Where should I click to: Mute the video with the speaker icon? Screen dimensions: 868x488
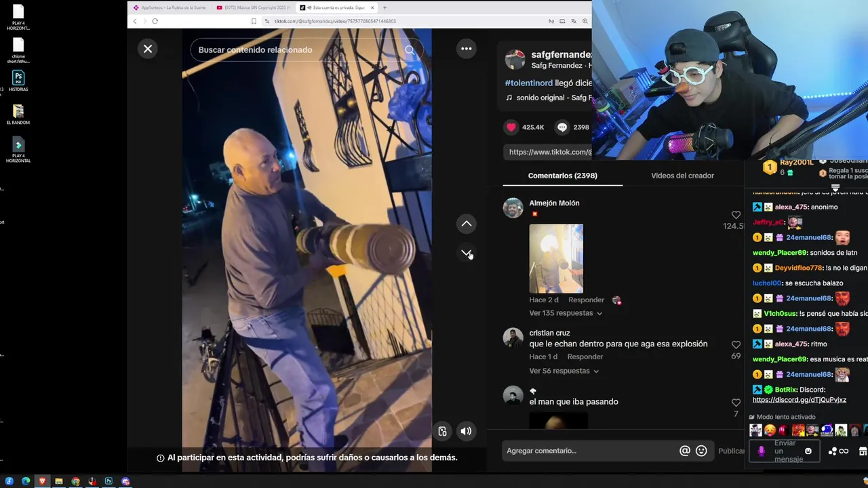pyautogui.click(x=466, y=431)
